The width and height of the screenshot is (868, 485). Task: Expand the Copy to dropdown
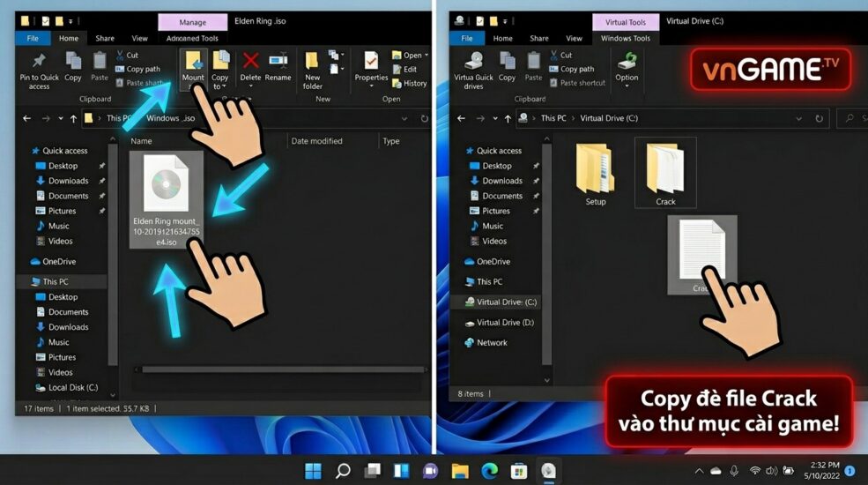pyautogui.click(x=220, y=86)
